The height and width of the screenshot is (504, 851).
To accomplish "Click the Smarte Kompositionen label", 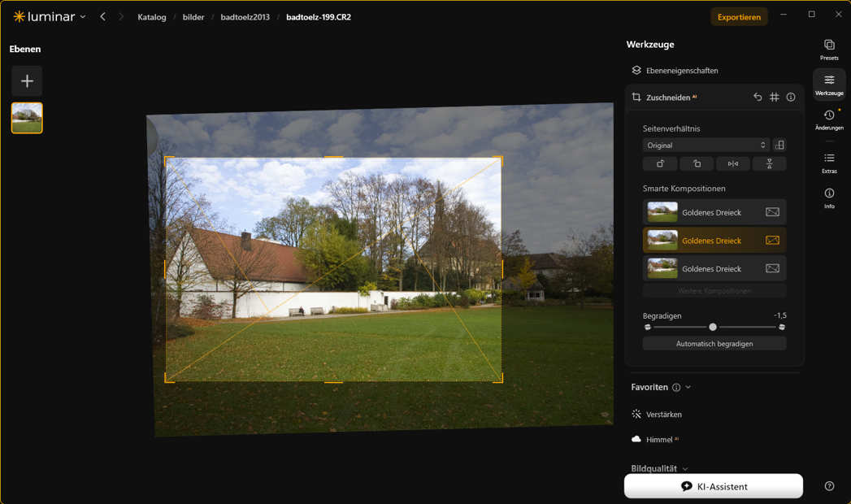I will [684, 189].
